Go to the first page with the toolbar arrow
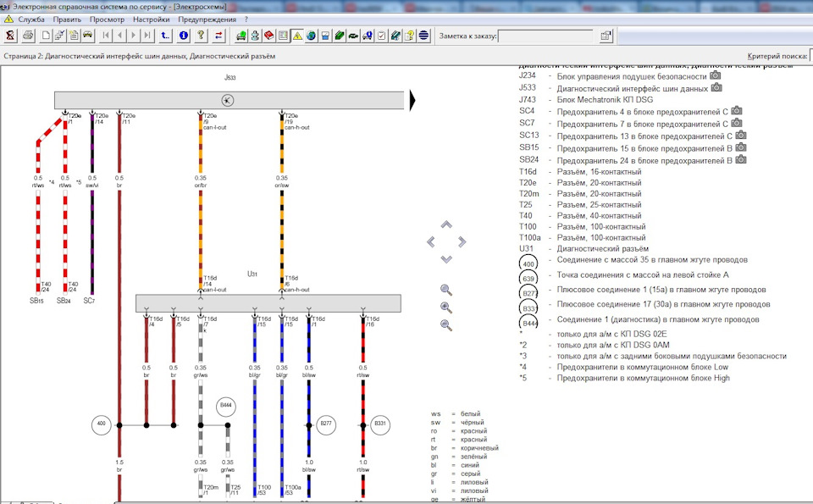 click(106, 36)
